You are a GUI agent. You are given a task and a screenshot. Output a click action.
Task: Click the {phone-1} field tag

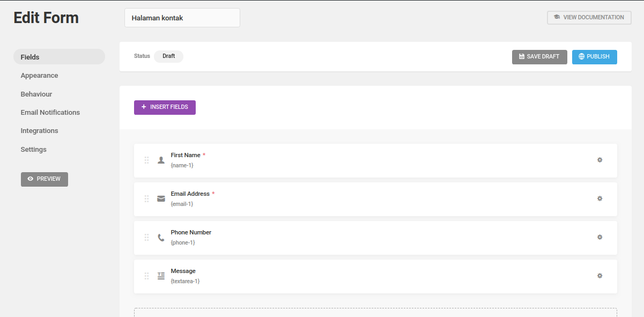point(183,242)
